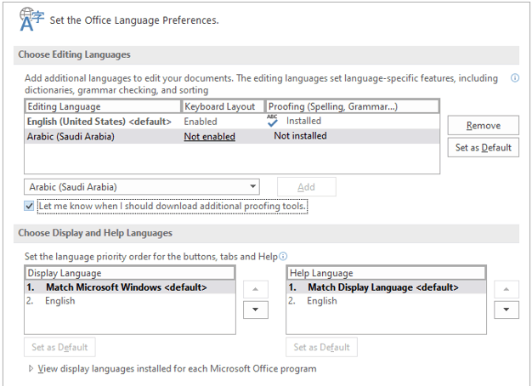This screenshot has height=392, width=532.
Task: Click the Help Language list header
Action: 387,273
